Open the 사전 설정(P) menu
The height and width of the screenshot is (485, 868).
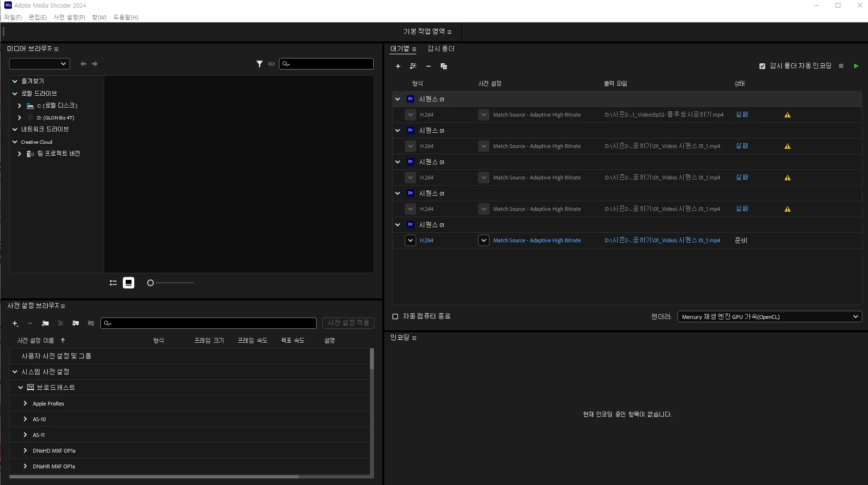(70, 17)
